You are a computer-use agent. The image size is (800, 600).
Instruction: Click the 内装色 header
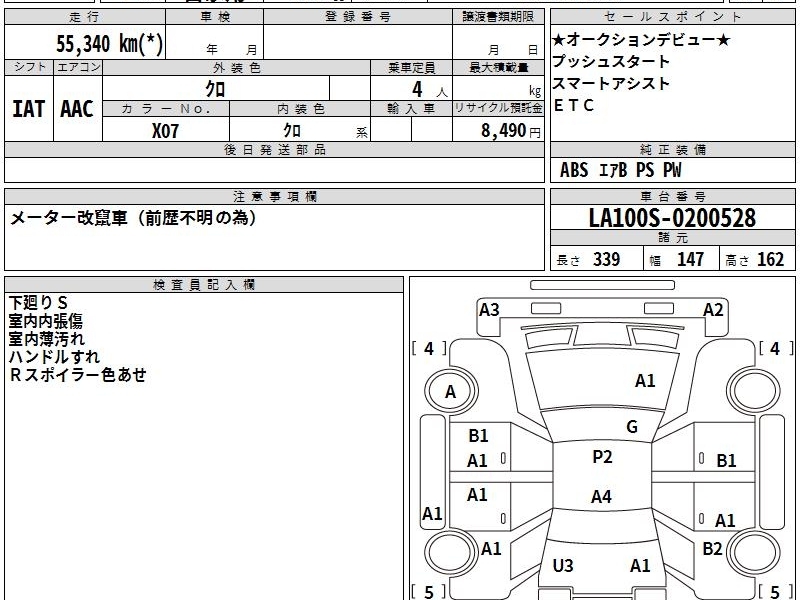click(300, 109)
